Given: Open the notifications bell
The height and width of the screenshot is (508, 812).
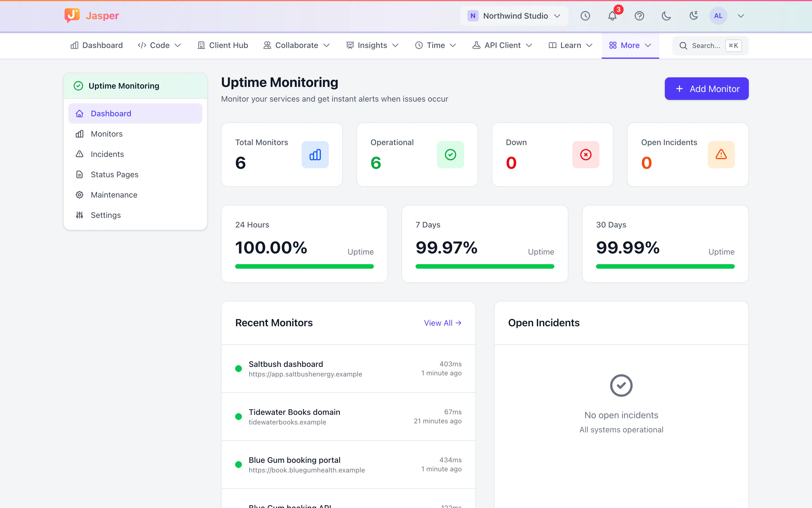Looking at the screenshot, I should (612, 16).
